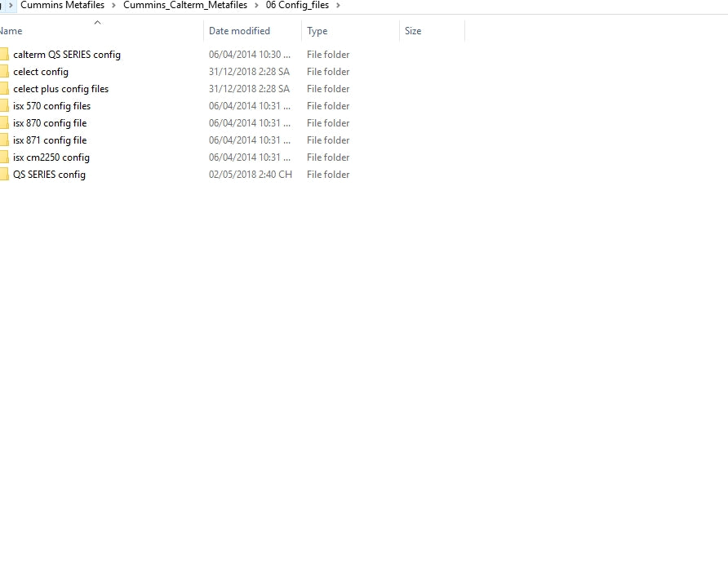Click the QS SERIES config folder icon

pos(7,174)
